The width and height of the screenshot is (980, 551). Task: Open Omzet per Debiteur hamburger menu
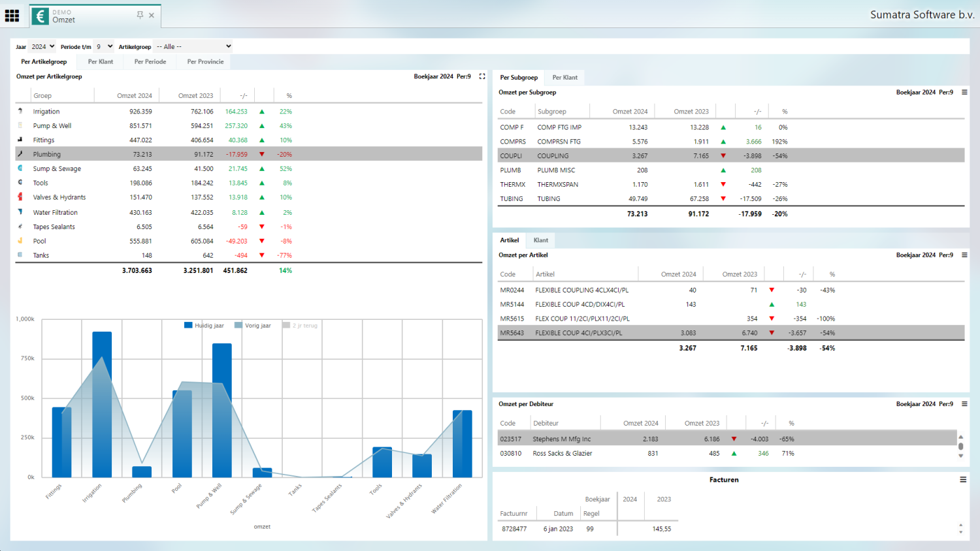[x=964, y=404]
